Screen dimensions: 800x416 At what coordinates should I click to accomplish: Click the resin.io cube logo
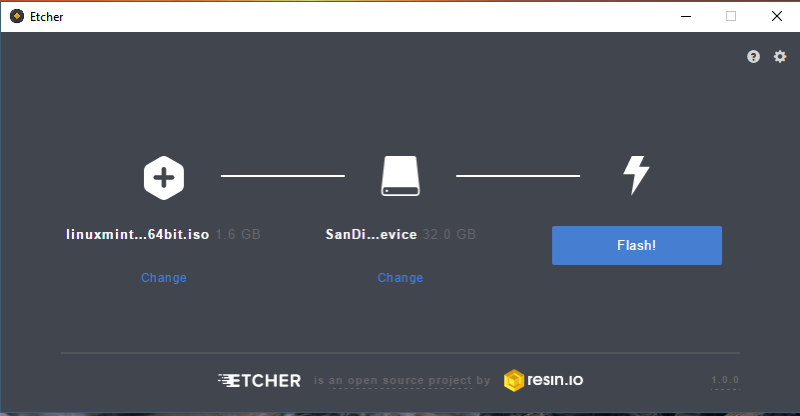pos(514,380)
